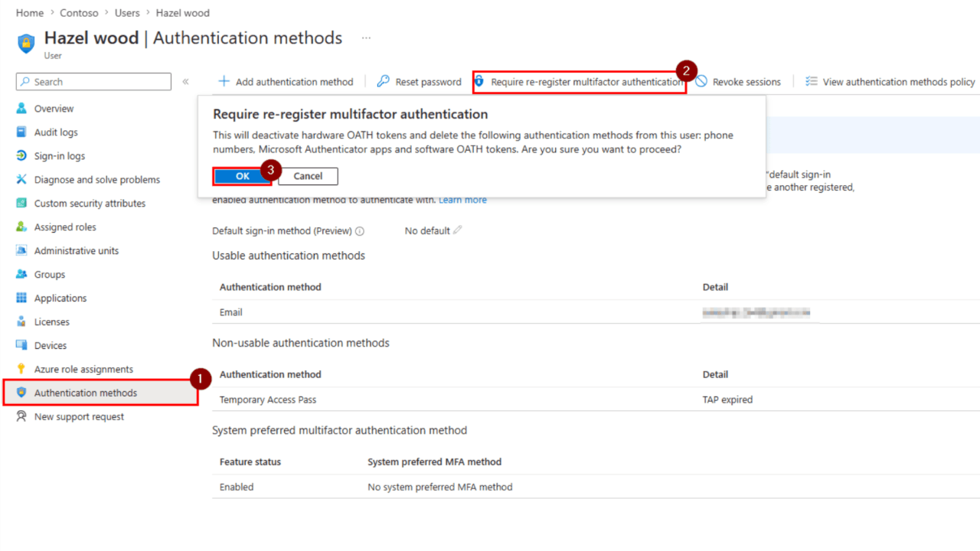Image resolution: width=980 pixels, height=551 pixels.
Task: Click Hazel wood breadcrumb
Action: 182,13
